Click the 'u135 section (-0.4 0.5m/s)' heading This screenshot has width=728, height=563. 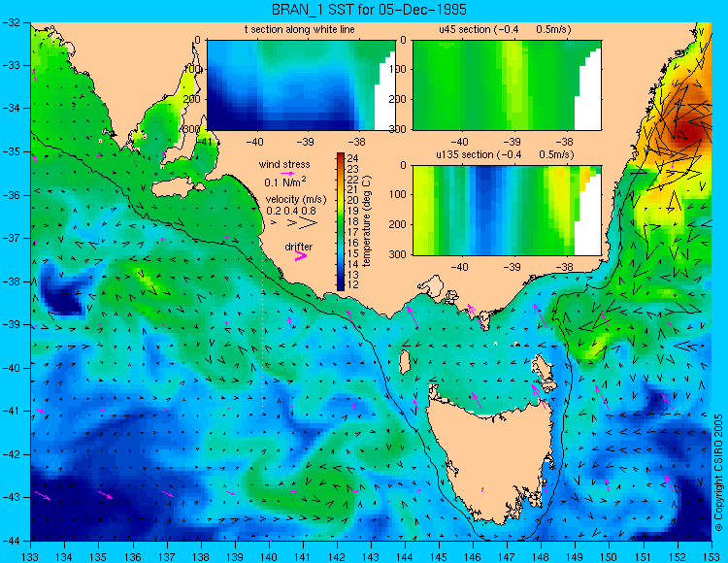click(505, 154)
